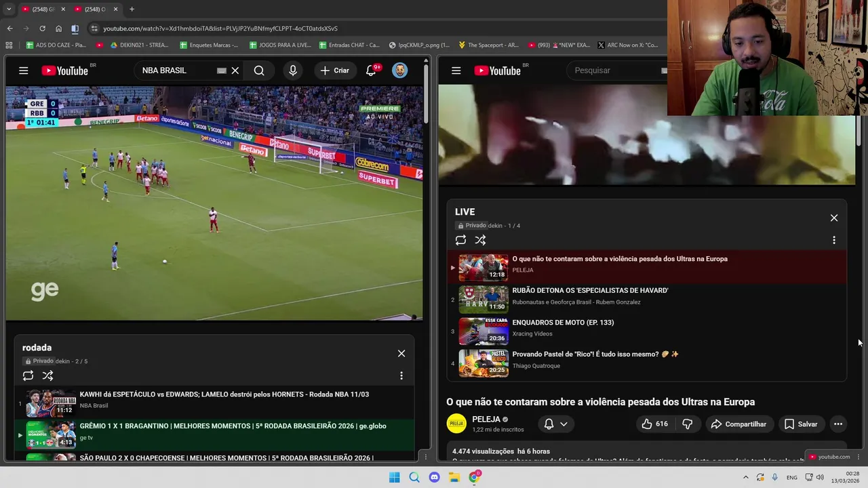Open the Pastel video thumbnail 20:25
This screenshot has height=488, width=868.
tap(484, 363)
